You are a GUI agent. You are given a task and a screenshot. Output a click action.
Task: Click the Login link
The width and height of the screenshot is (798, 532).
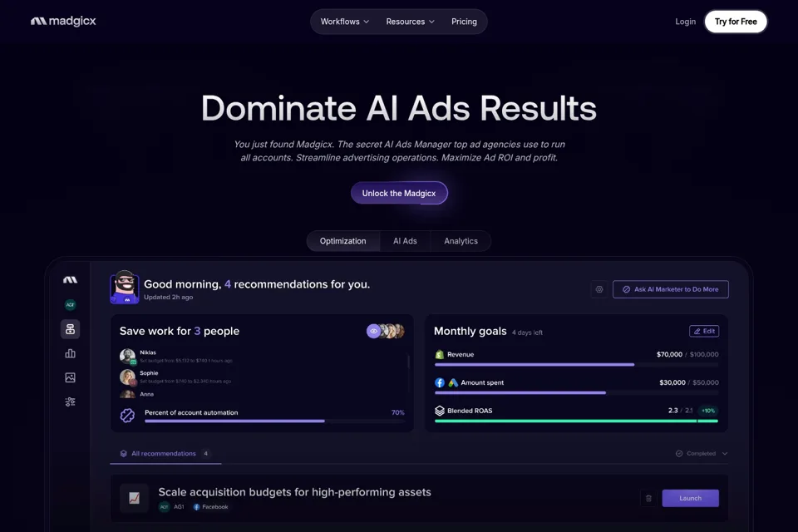coord(685,22)
